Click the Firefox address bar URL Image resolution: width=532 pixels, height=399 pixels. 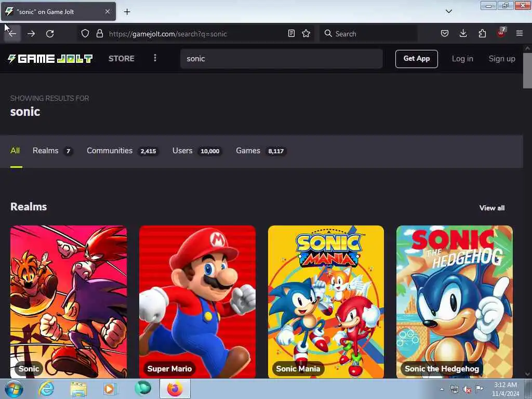pos(168,34)
